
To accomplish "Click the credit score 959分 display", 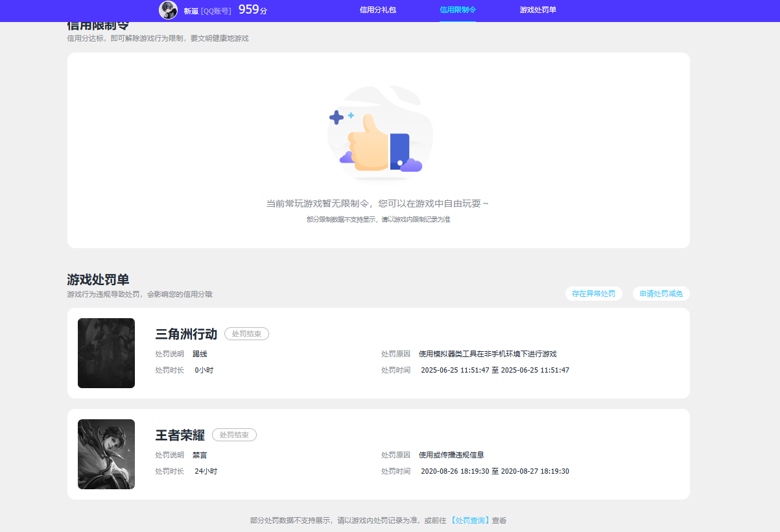I will (x=252, y=10).
